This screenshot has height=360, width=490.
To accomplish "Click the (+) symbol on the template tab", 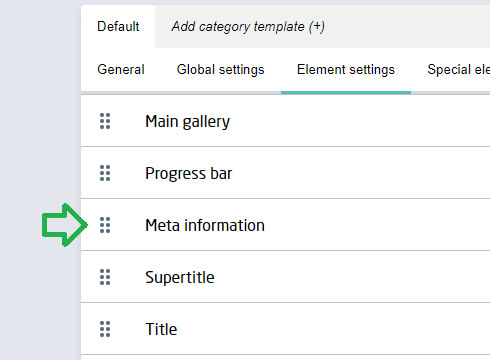I will 316,27.
